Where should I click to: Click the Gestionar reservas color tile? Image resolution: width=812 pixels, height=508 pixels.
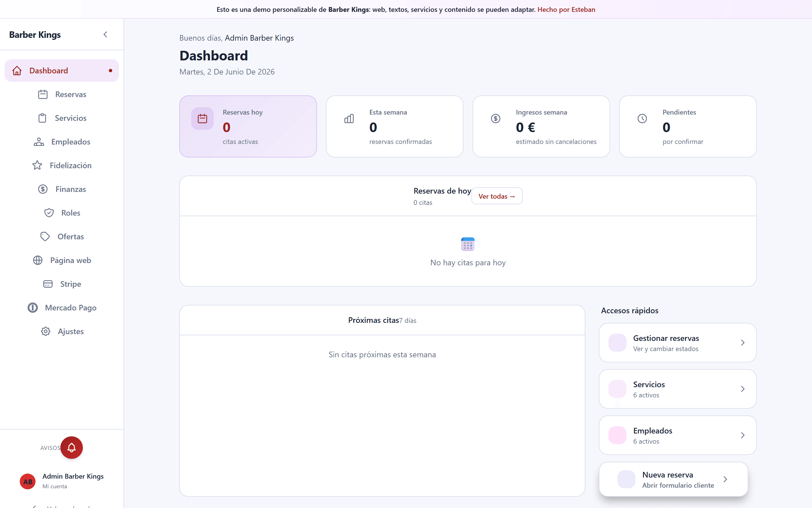click(617, 343)
